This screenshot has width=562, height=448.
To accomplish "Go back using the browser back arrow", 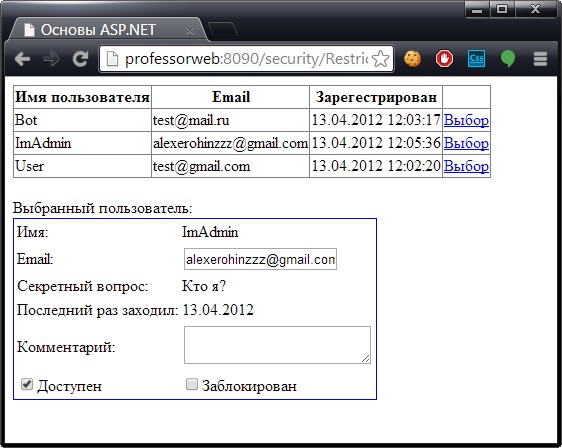I will [22, 58].
